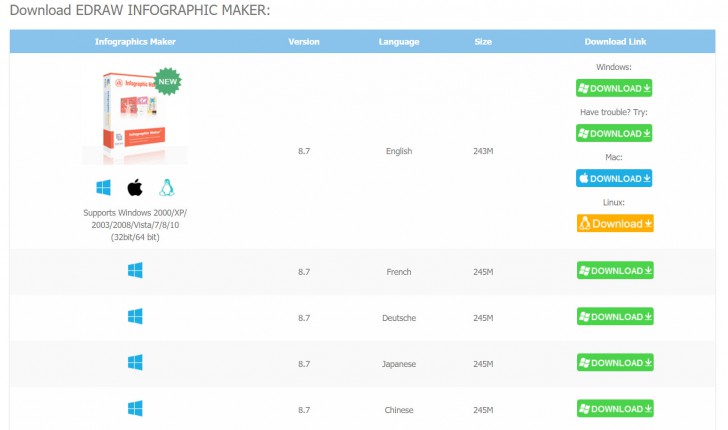Click the 'English' language cell
The image size is (728, 430).
pyautogui.click(x=399, y=151)
